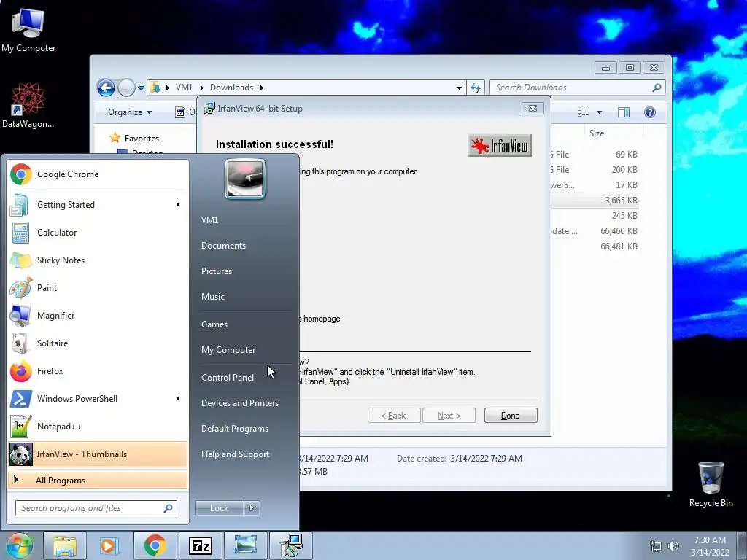Image resolution: width=747 pixels, height=560 pixels.
Task: Open Organize menu in Explorer
Action: (x=130, y=112)
